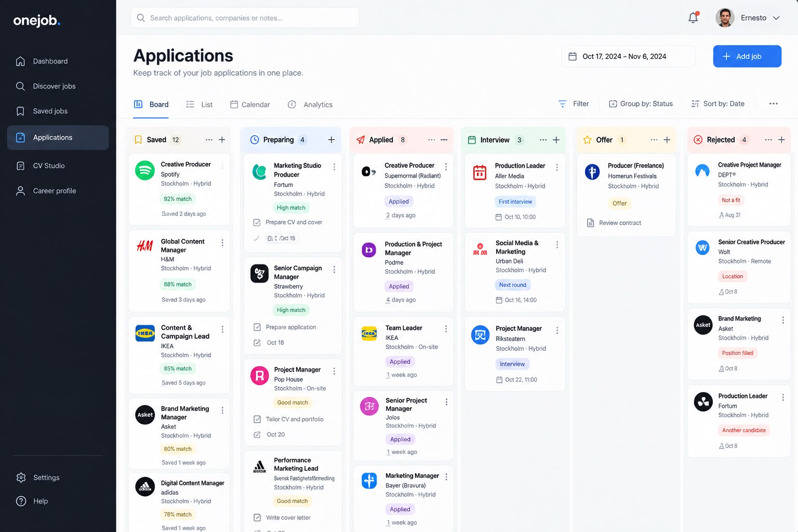Switch to the List view tab
Viewport: 798px width, 532px height.
(199, 104)
